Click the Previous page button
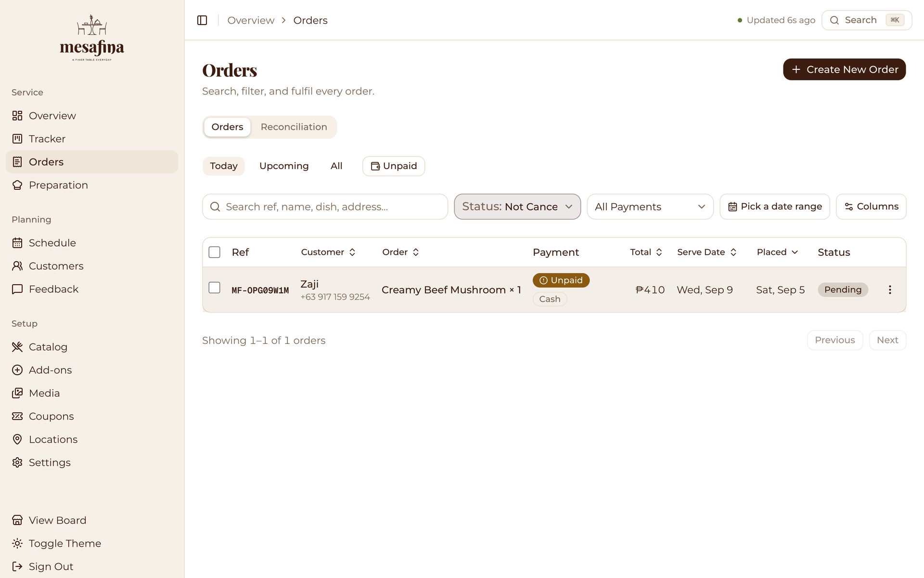Image resolution: width=924 pixels, height=578 pixels. click(835, 340)
